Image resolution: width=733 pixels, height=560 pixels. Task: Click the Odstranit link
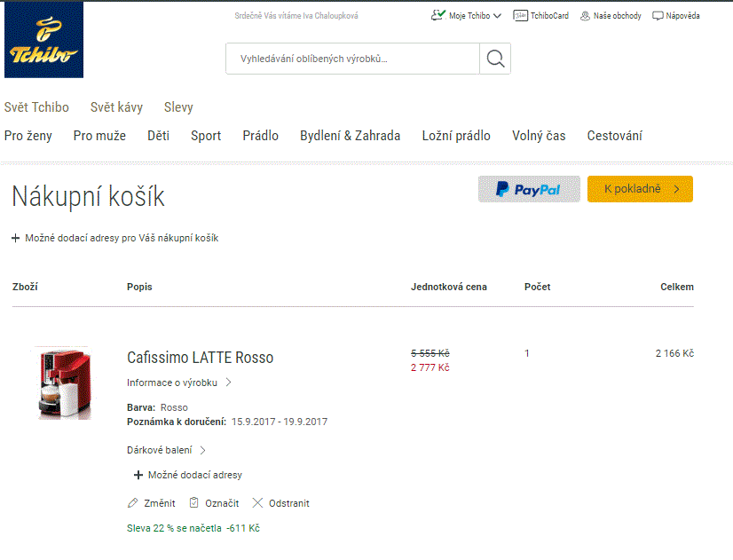coord(289,503)
